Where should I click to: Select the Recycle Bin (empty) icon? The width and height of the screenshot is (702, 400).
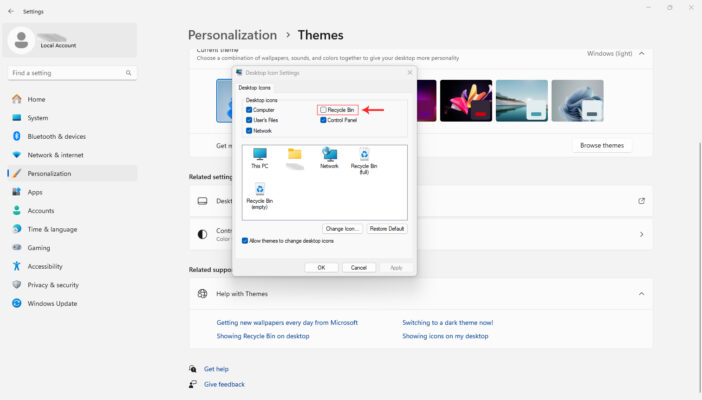click(x=259, y=191)
